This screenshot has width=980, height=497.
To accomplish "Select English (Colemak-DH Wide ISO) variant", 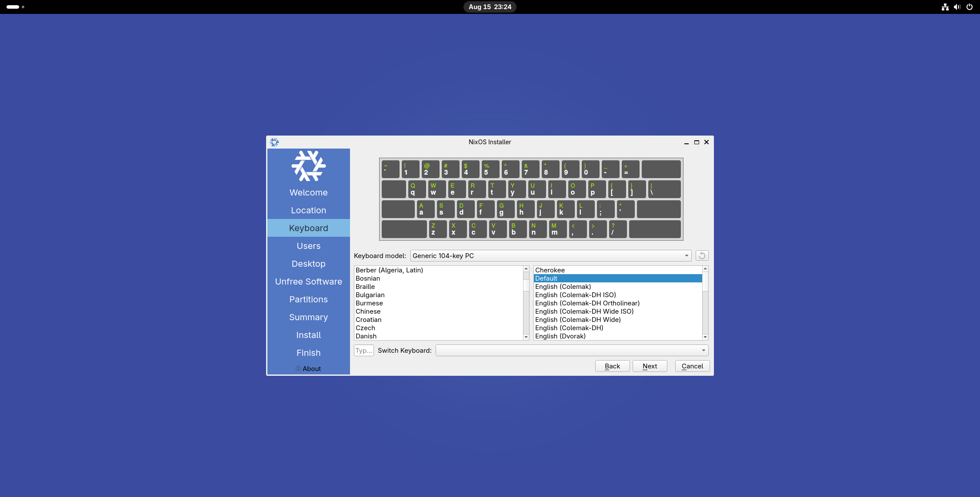I will click(618, 311).
